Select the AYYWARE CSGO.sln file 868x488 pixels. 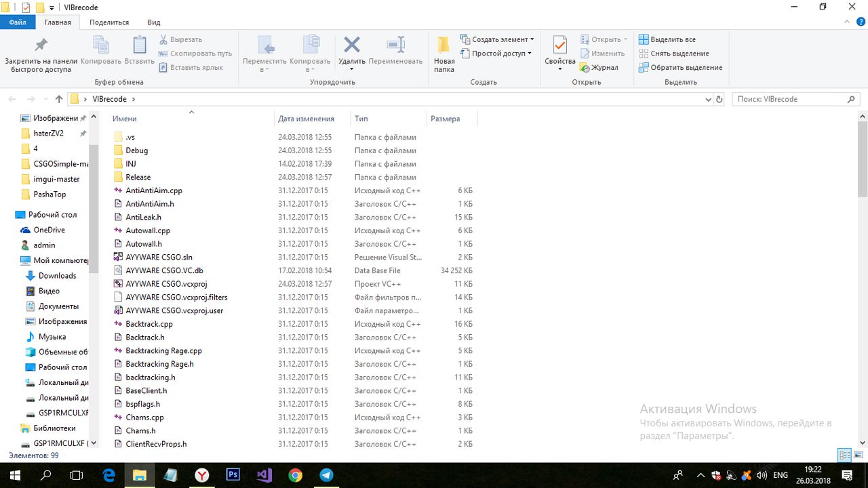tap(159, 258)
